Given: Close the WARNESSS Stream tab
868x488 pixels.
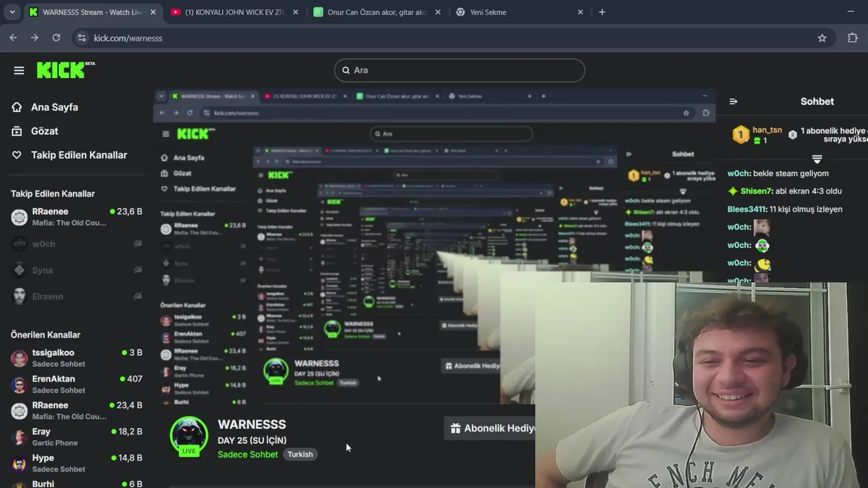Looking at the screenshot, I should [x=153, y=12].
